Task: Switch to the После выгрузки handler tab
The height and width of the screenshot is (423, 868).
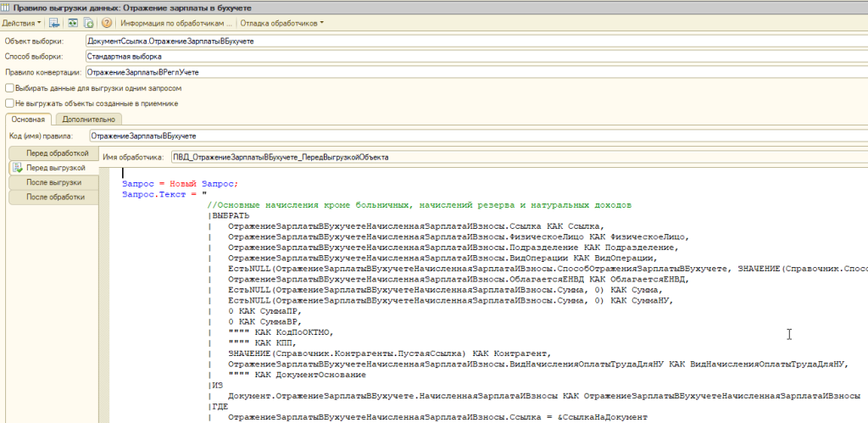Action: (53, 182)
